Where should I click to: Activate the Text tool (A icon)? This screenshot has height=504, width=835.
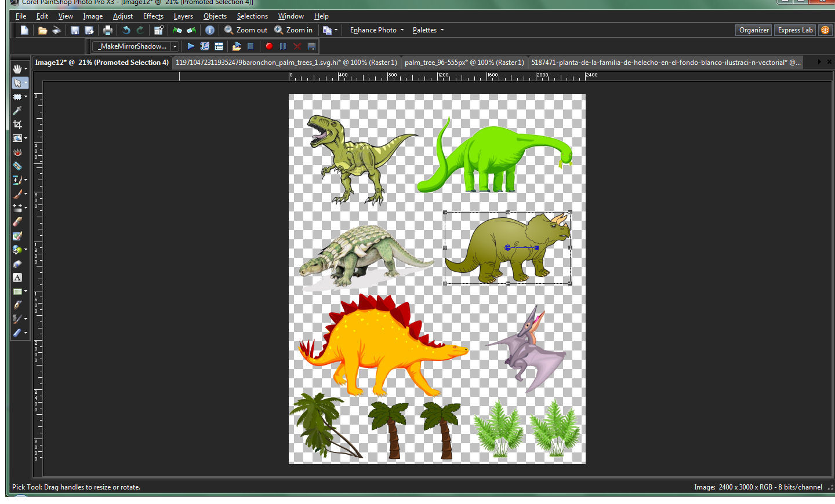[x=17, y=277]
